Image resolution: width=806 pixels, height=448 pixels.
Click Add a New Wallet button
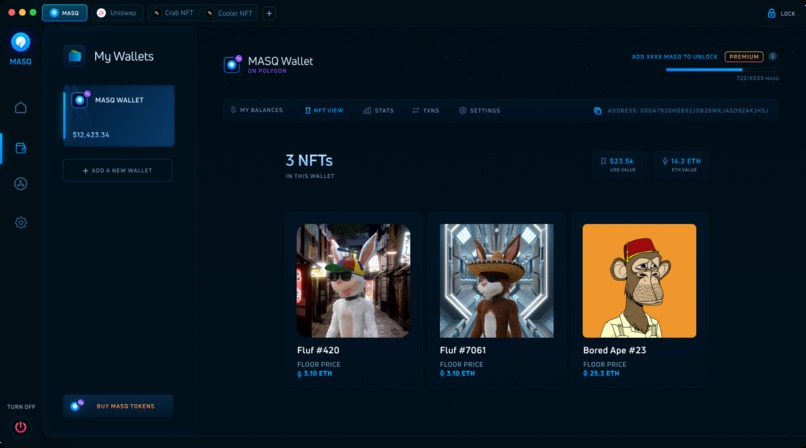pyautogui.click(x=118, y=171)
